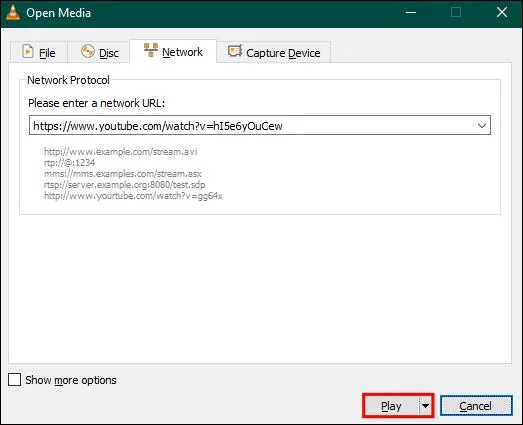Switch to the File tab
The height and width of the screenshot is (425, 523).
[39, 52]
